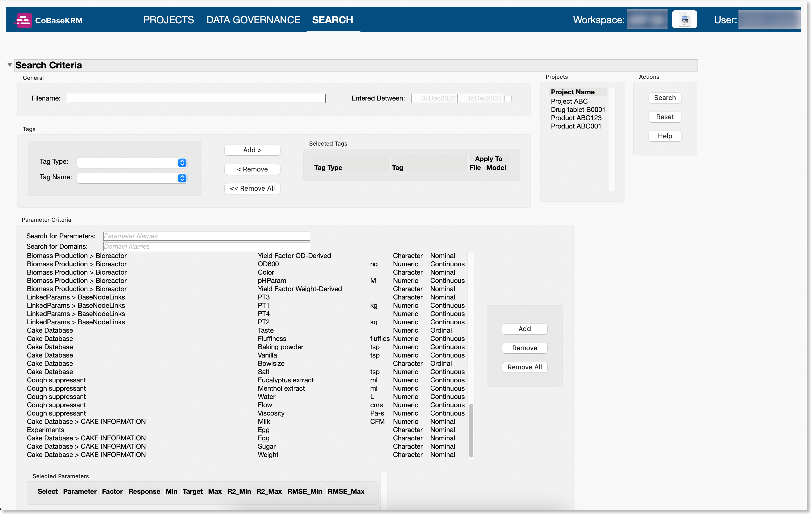Select the SEARCH tab
Screen dimensions: 812x515
click(332, 20)
